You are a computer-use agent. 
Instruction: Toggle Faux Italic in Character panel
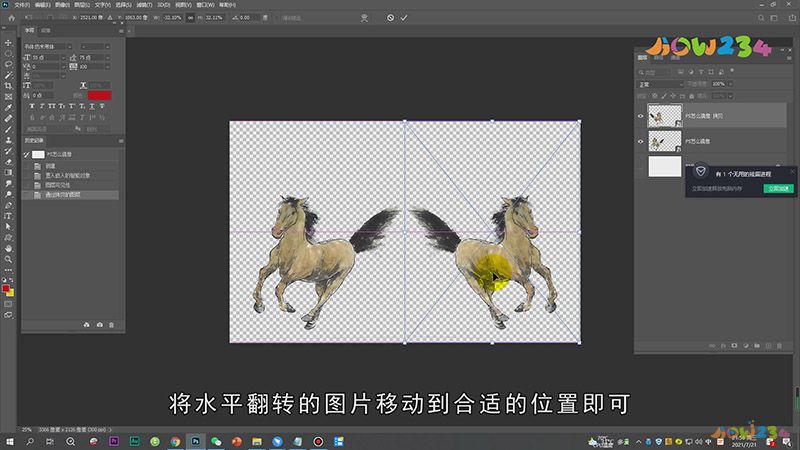[42, 106]
